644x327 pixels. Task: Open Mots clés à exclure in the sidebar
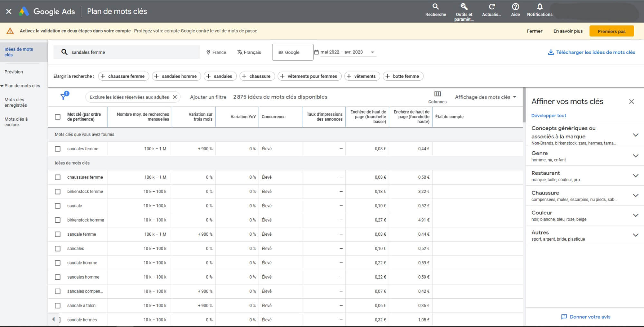tap(16, 122)
